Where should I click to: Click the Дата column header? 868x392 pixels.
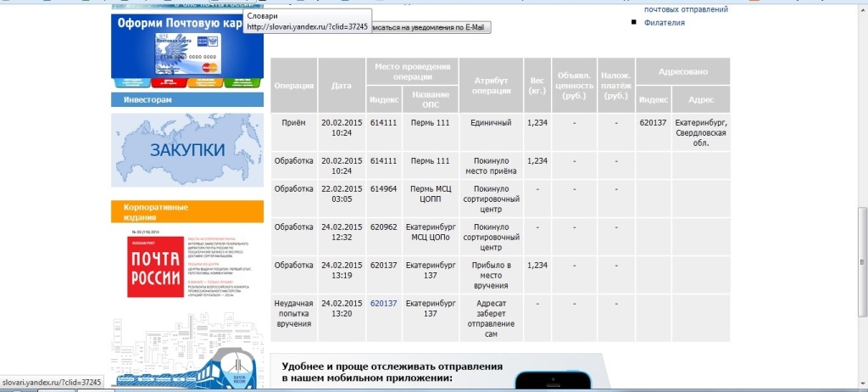(342, 86)
